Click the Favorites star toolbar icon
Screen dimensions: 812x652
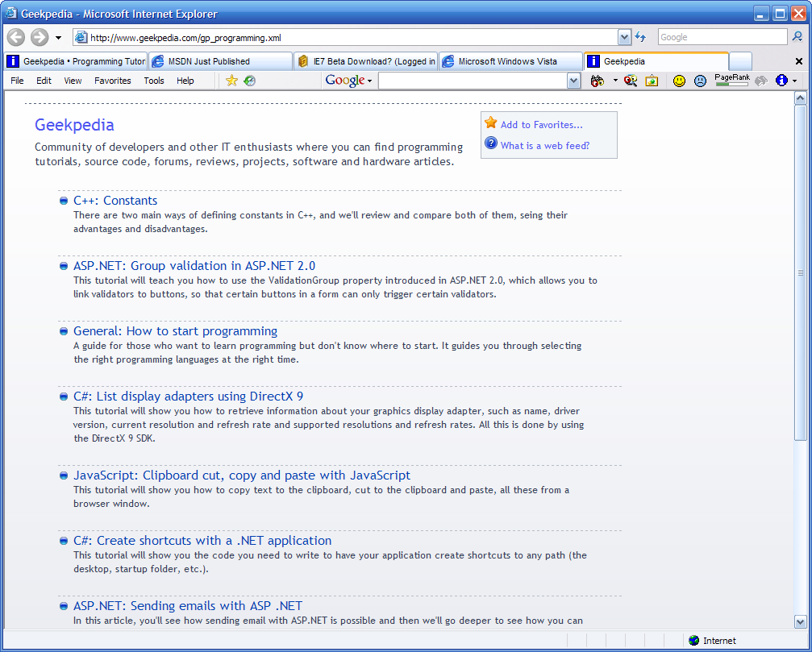(x=231, y=81)
